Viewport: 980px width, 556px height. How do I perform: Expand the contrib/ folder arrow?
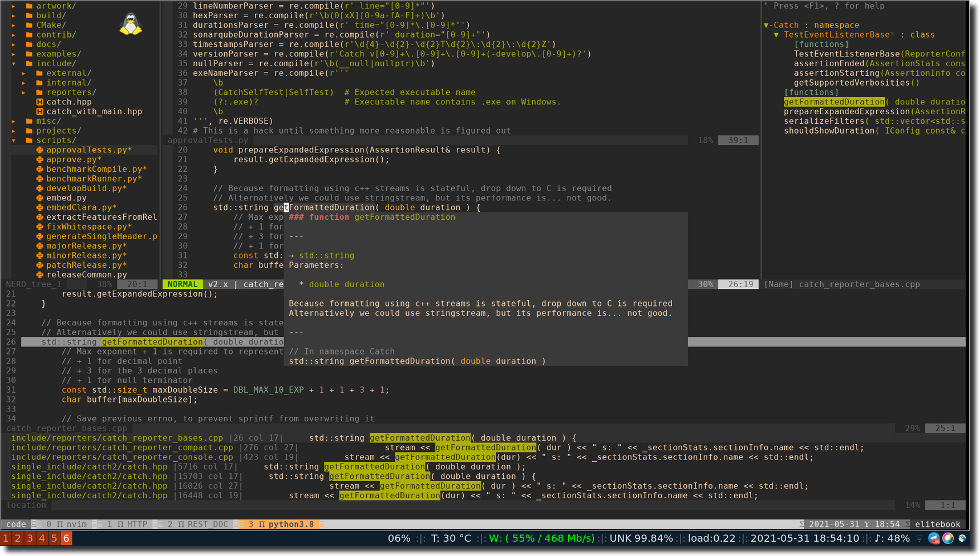tap(14, 35)
